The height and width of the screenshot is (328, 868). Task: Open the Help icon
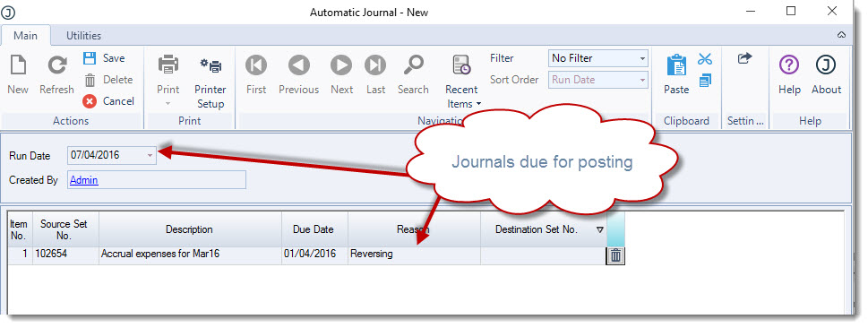(789, 65)
